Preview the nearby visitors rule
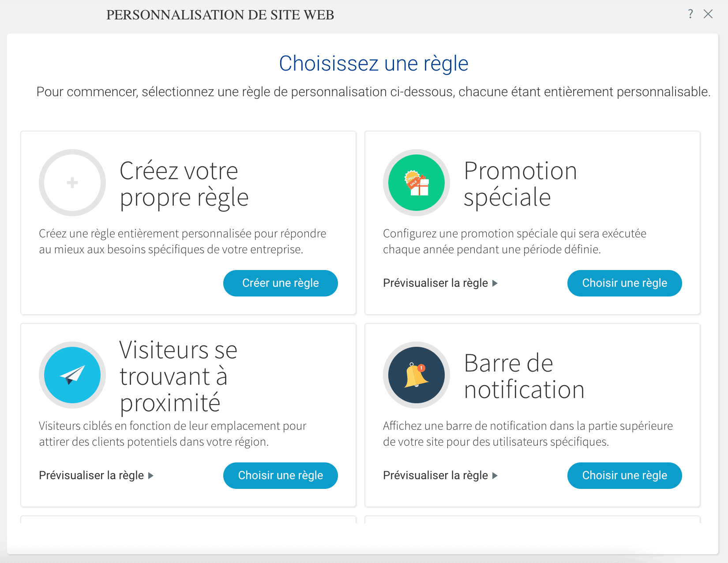 [x=91, y=476]
